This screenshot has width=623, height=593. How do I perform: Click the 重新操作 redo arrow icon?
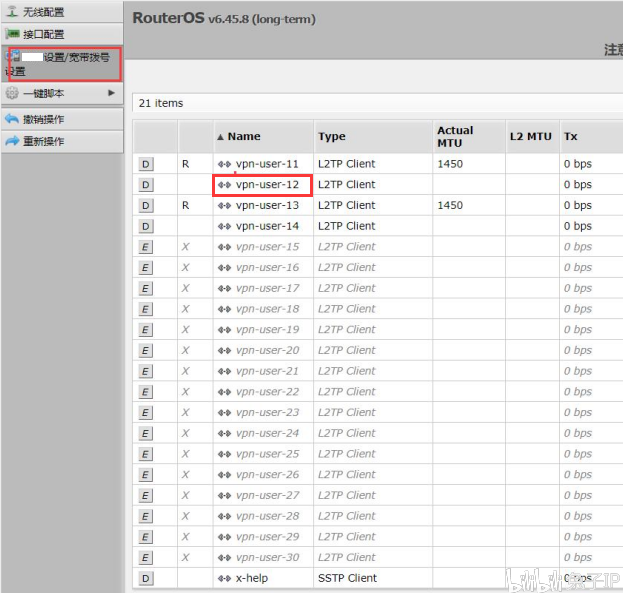(12, 141)
